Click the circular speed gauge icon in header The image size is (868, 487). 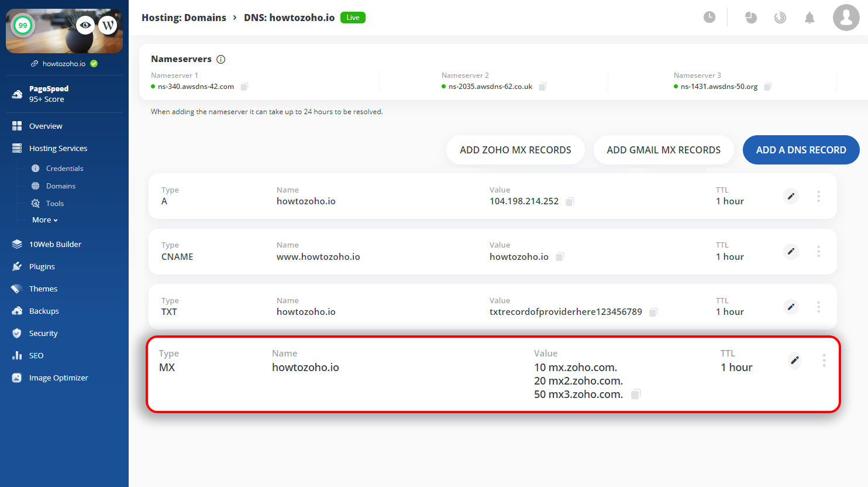780,18
